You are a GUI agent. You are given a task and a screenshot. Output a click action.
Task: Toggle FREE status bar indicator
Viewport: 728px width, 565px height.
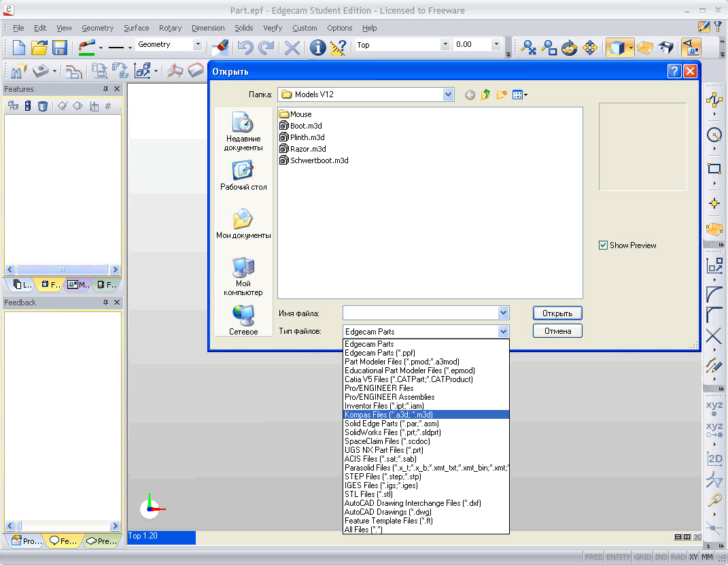pyautogui.click(x=593, y=557)
